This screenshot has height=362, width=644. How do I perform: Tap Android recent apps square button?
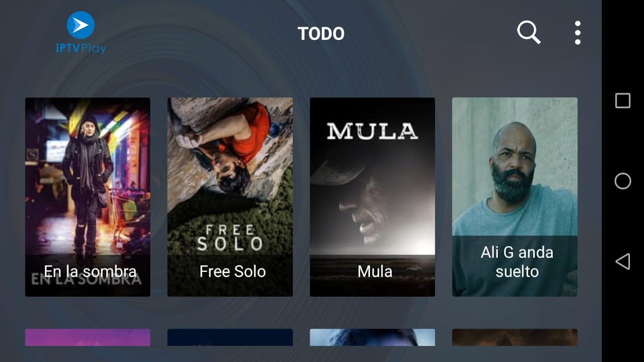(x=623, y=100)
